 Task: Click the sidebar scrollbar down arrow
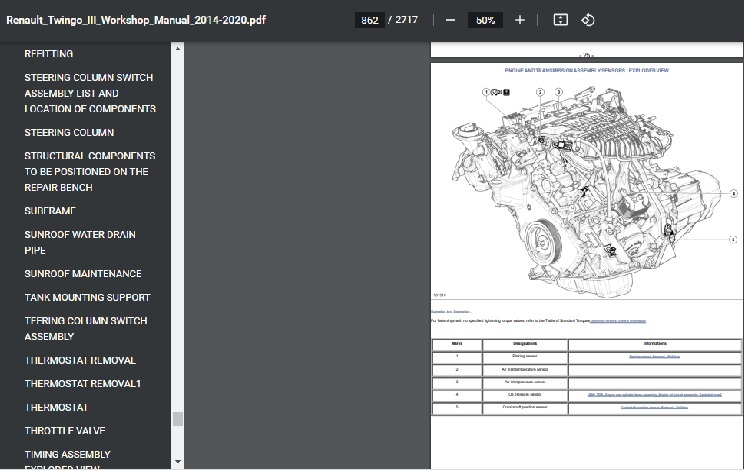click(178, 462)
